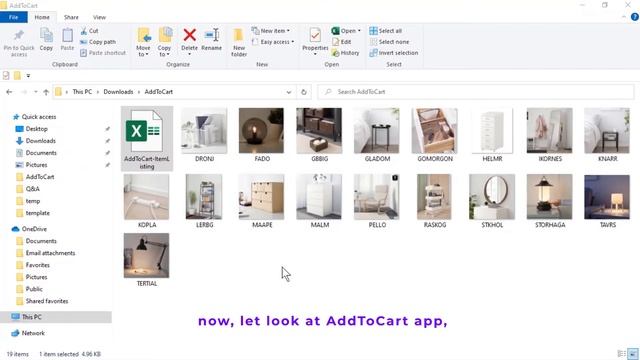The height and width of the screenshot is (360, 640).
Task: Click Paste shortcut command
Action: (x=103, y=53)
